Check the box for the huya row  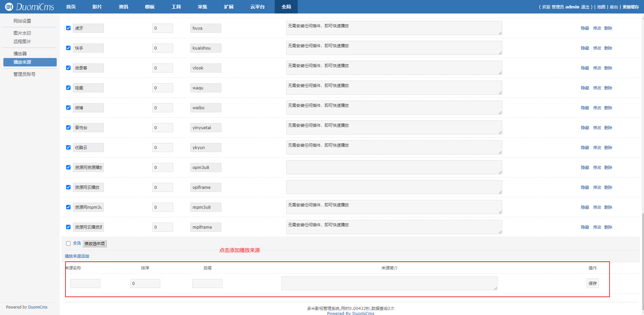69,28
